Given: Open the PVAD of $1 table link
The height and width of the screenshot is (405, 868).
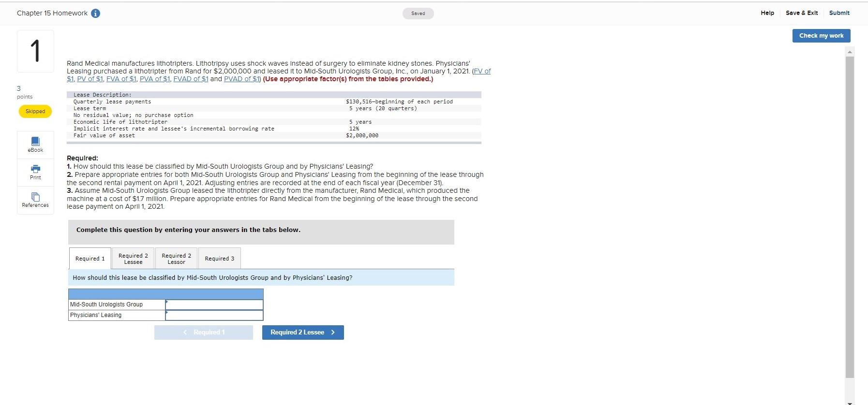Looking at the screenshot, I should (242, 79).
